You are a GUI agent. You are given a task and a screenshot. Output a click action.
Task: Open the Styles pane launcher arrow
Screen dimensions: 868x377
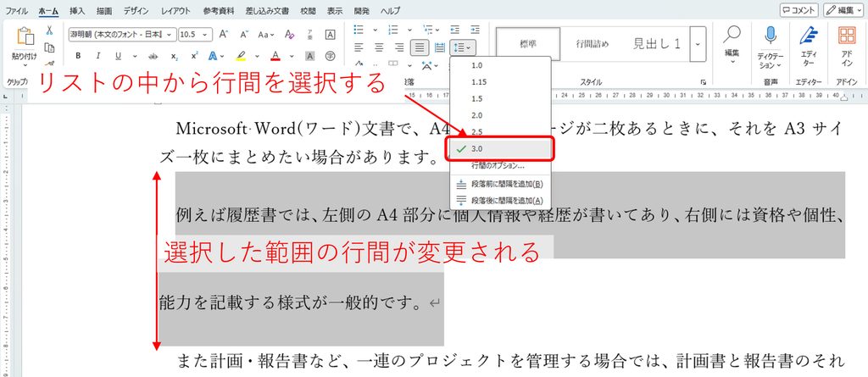point(703,82)
